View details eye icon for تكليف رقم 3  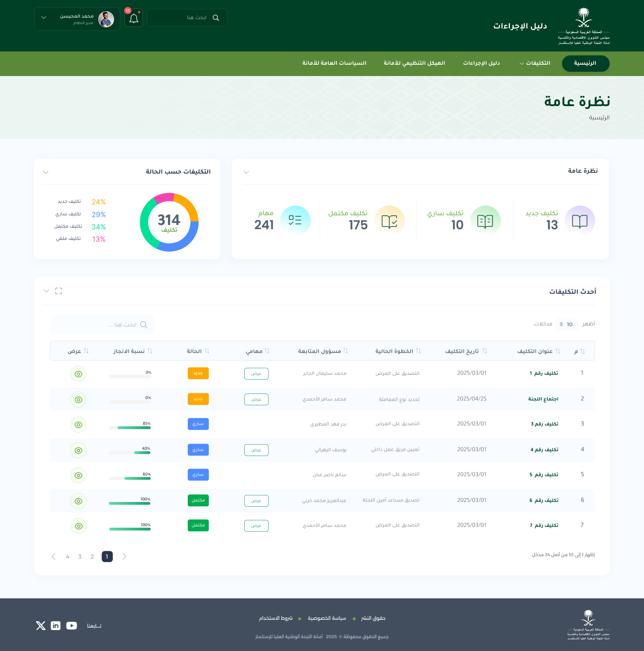[x=78, y=425]
